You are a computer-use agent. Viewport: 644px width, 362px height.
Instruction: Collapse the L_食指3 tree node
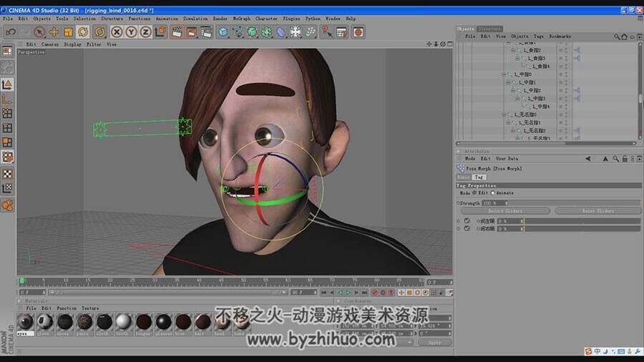click(517, 58)
